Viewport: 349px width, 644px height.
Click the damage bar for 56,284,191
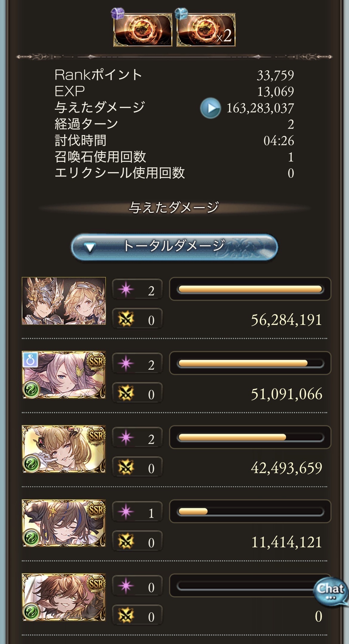(250, 289)
